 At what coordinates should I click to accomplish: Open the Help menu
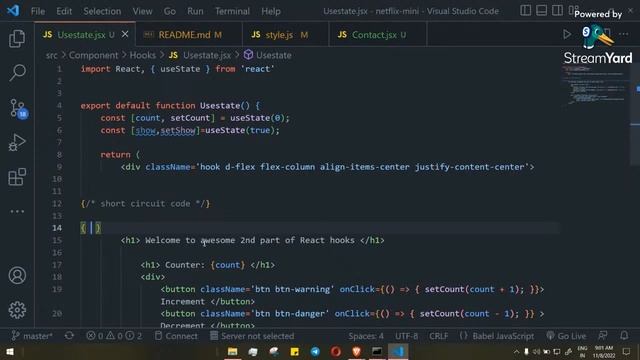point(271,11)
